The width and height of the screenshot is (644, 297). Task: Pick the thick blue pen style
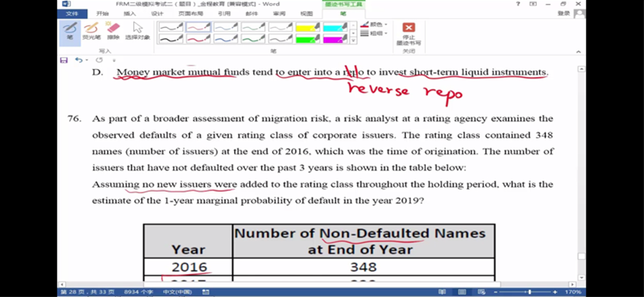point(226,39)
